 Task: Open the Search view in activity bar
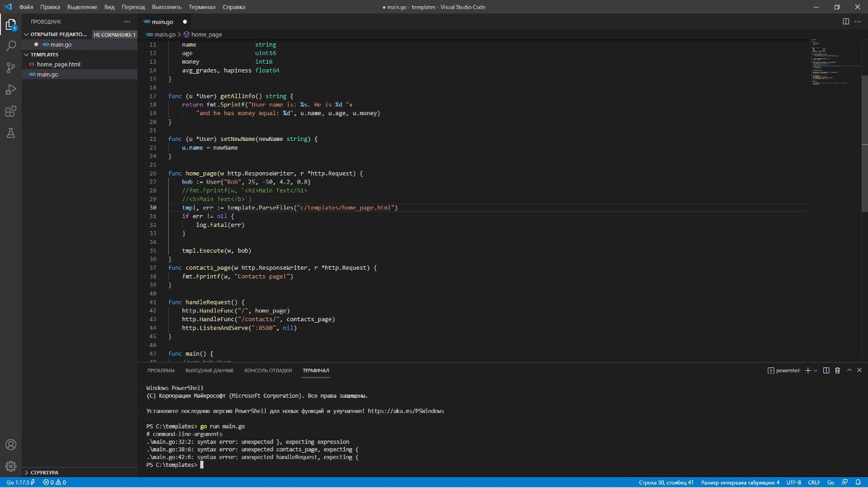pos(11,46)
